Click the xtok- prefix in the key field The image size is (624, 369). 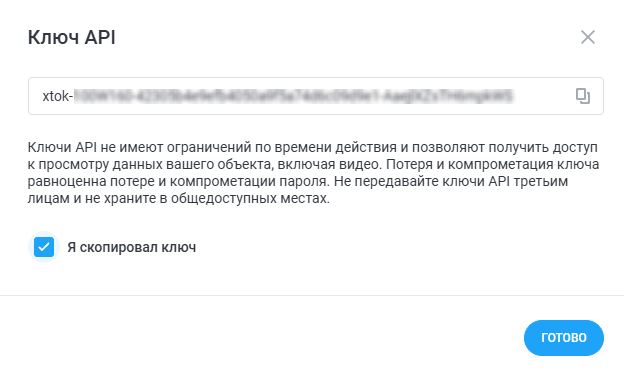click(x=58, y=96)
